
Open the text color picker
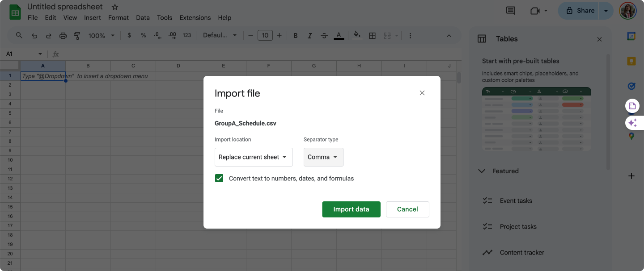click(x=339, y=35)
